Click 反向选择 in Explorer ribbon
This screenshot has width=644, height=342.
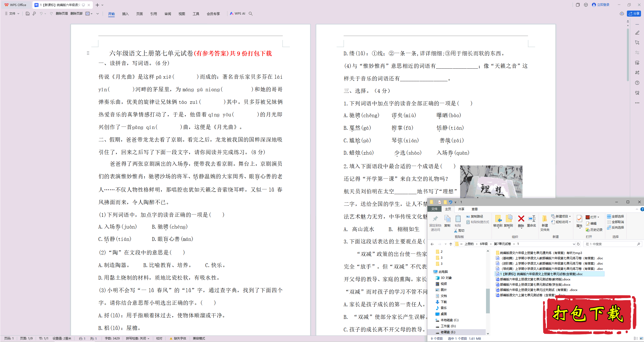click(615, 227)
